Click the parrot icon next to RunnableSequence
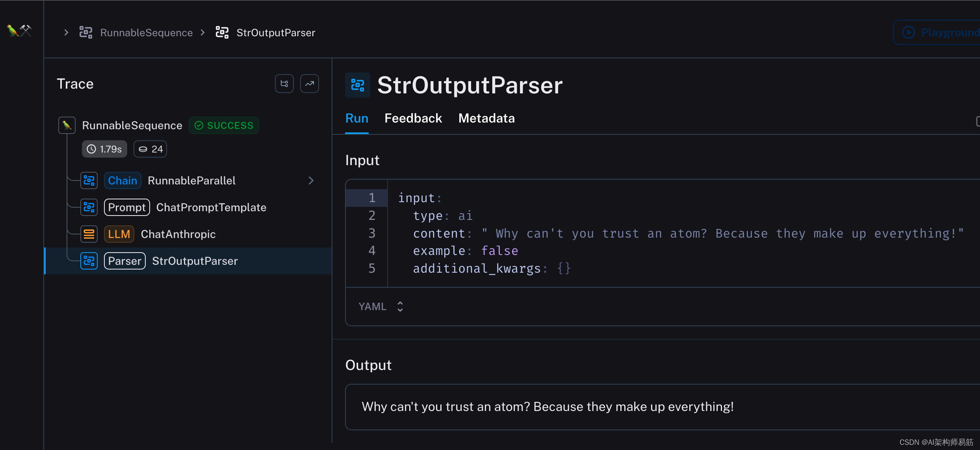This screenshot has width=980, height=450. coord(67,125)
